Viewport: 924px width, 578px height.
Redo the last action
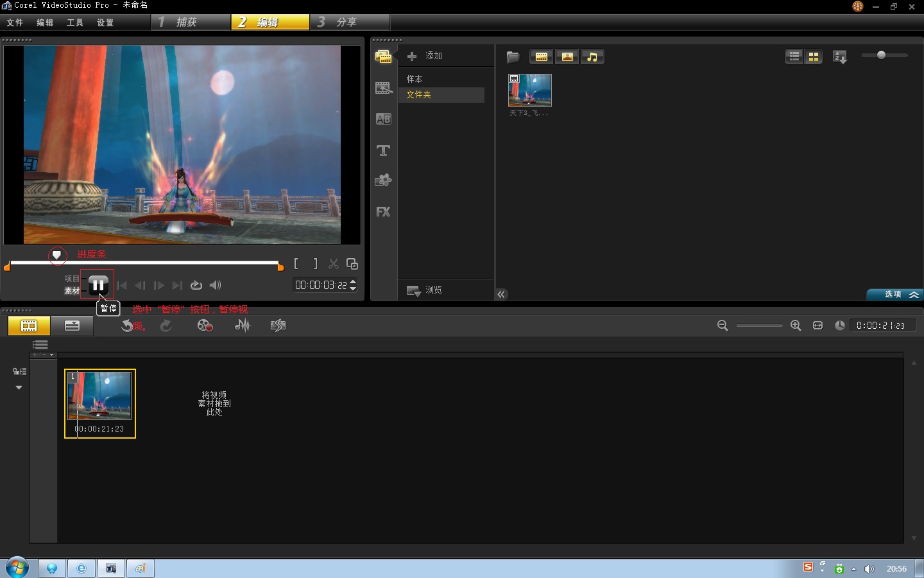(166, 326)
